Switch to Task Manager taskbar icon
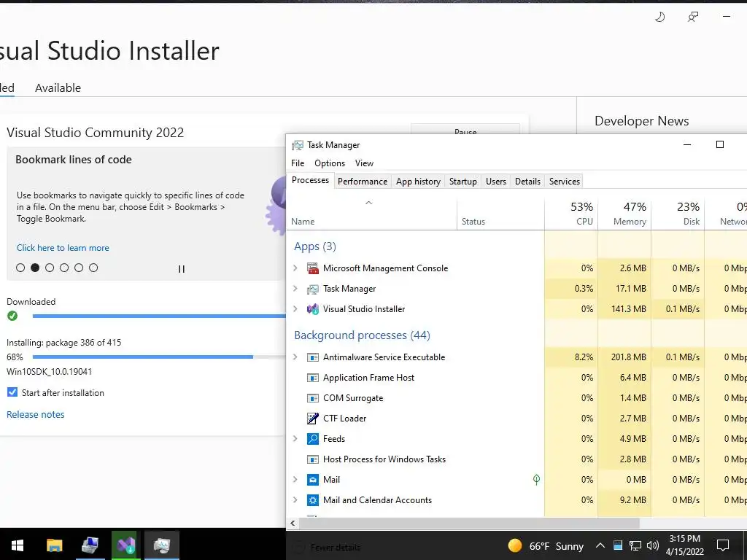 click(x=162, y=545)
